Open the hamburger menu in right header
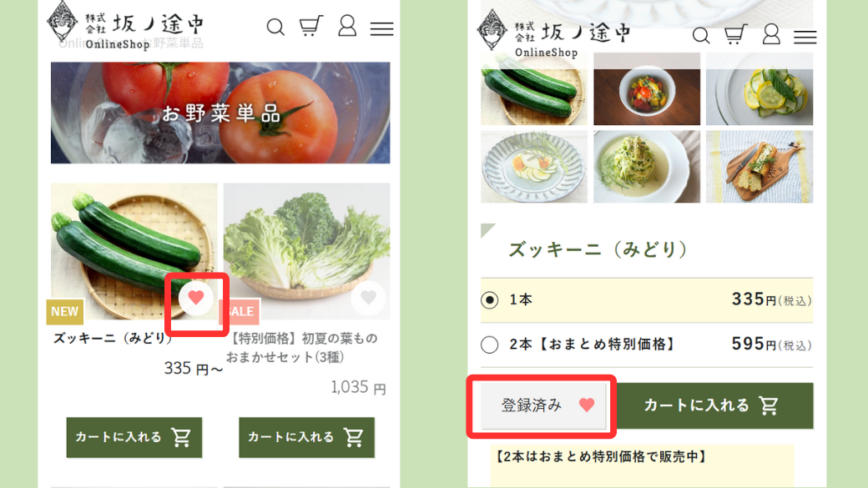The height and width of the screenshot is (488, 868). pyautogui.click(x=805, y=37)
